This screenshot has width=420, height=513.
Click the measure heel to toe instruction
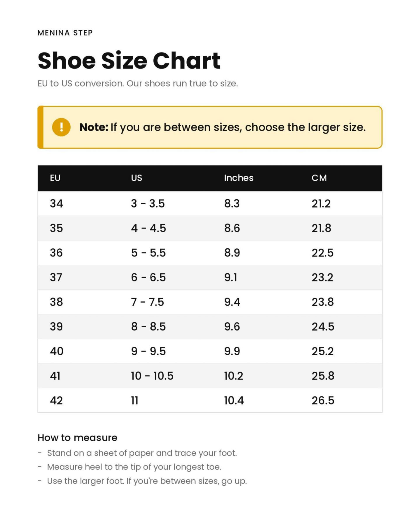point(134,467)
